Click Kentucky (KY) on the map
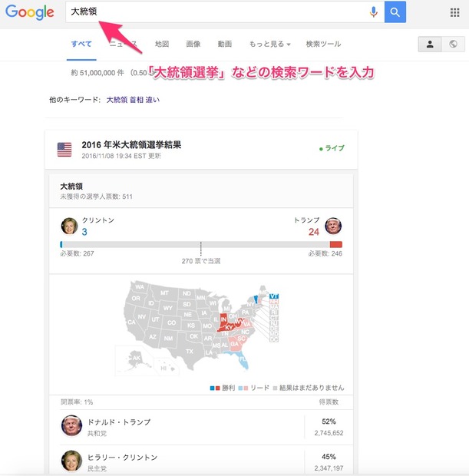Screen dimensions: 469x476 [x=228, y=328]
